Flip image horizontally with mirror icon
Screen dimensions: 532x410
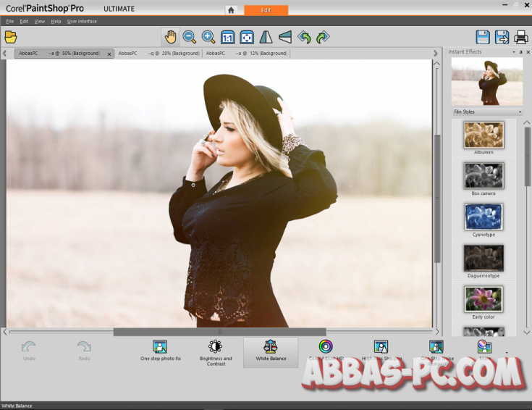[266, 37]
